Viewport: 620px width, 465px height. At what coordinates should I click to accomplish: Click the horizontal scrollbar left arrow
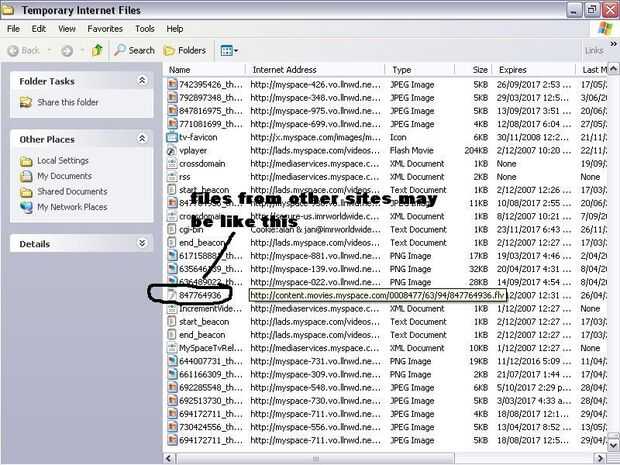168,458
